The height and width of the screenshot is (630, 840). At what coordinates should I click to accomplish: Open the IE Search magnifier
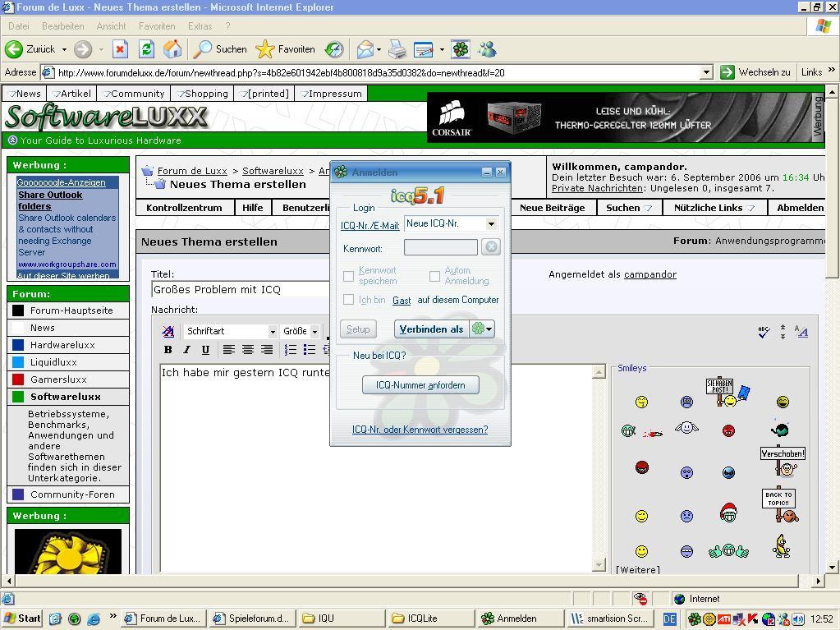(203, 49)
